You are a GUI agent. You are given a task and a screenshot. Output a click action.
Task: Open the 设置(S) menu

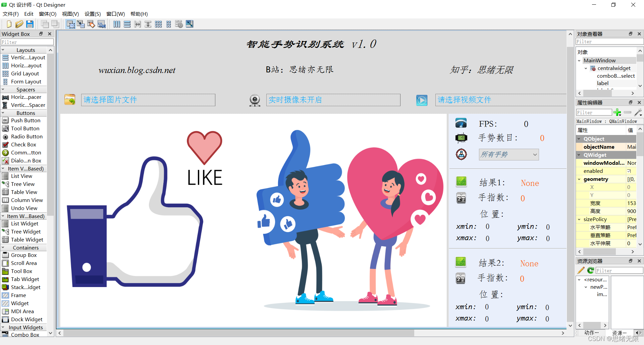coord(93,14)
